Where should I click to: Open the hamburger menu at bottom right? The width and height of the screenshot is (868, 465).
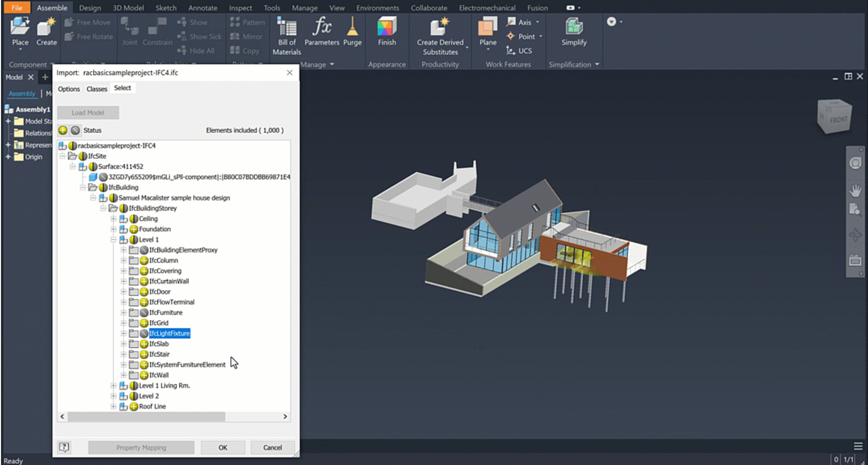858,446
